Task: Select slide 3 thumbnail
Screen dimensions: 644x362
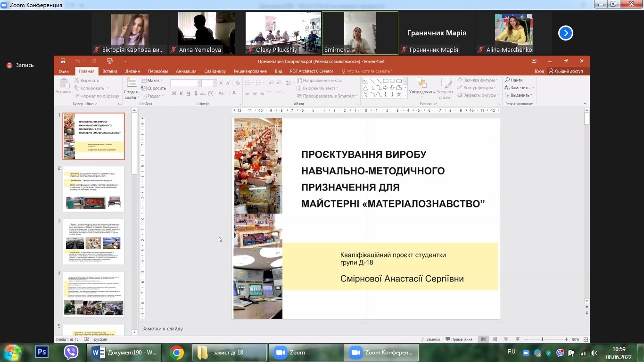Action: click(93, 241)
